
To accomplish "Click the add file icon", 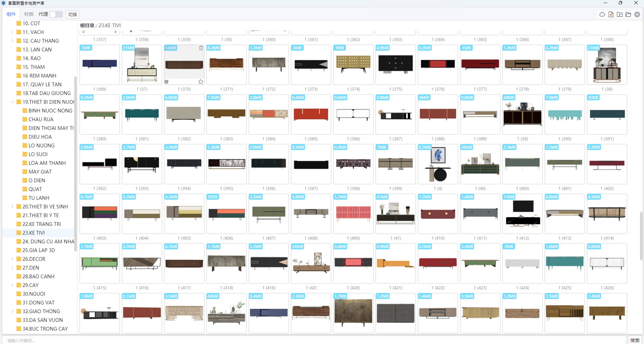I will point(611,14).
